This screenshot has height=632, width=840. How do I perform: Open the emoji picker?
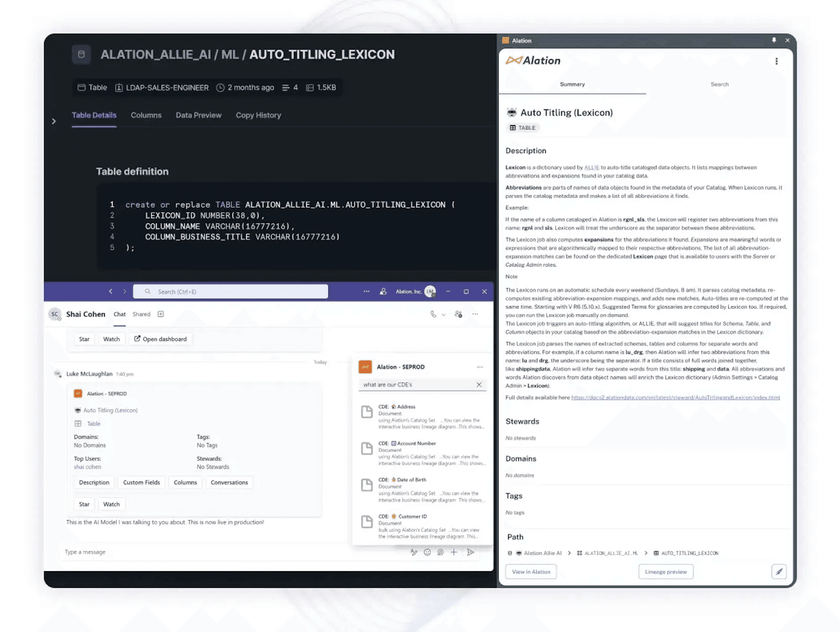[x=427, y=552]
